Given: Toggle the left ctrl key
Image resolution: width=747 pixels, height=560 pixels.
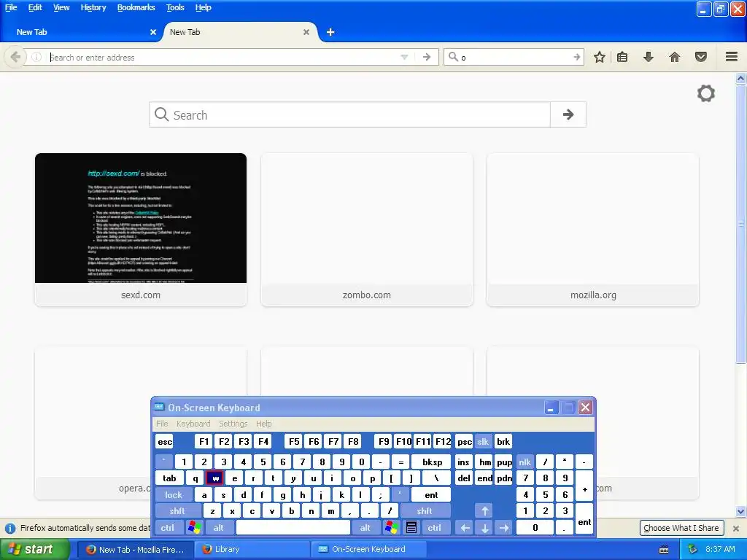Looking at the screenshot, I should [x=168, y=528].
